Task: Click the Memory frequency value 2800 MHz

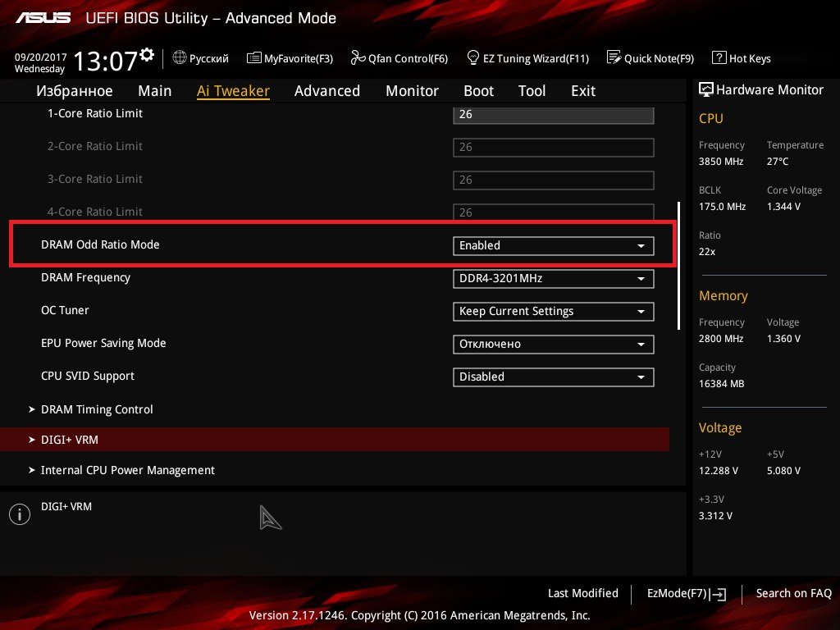Action: 721,339
